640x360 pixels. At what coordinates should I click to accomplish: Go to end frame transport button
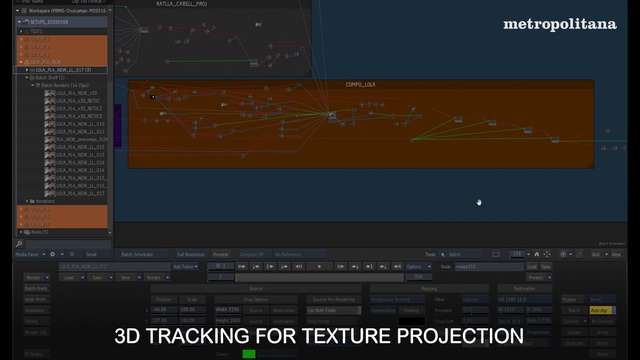point(397,267)
